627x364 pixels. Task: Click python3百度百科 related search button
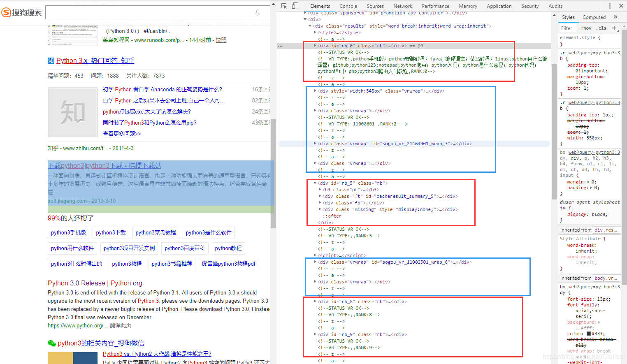coord(185,248)
